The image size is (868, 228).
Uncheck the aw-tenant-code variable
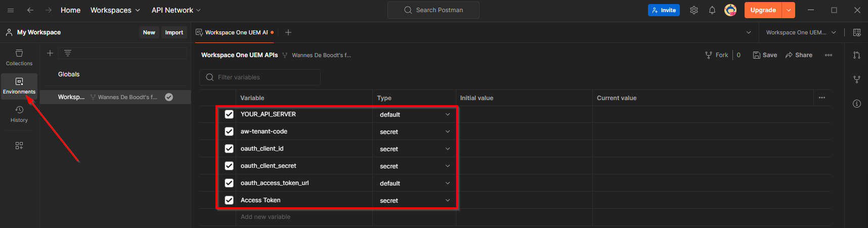click(229, 131)
